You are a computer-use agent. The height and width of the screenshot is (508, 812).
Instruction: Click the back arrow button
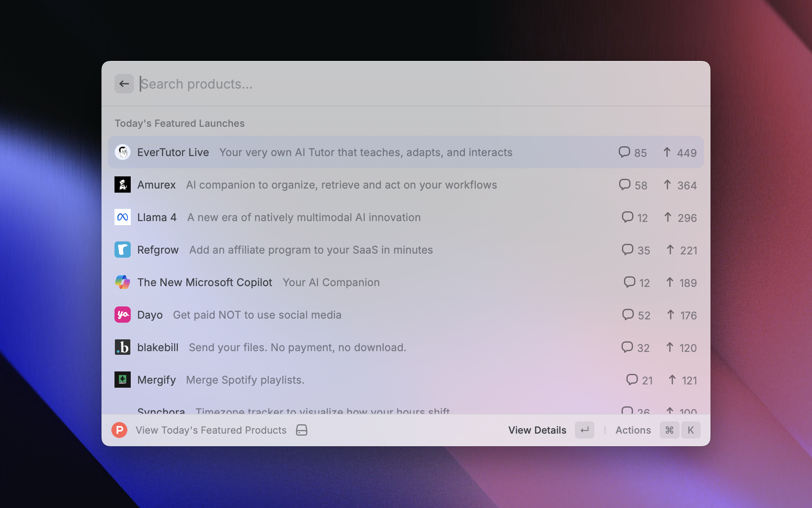(124, 84)
